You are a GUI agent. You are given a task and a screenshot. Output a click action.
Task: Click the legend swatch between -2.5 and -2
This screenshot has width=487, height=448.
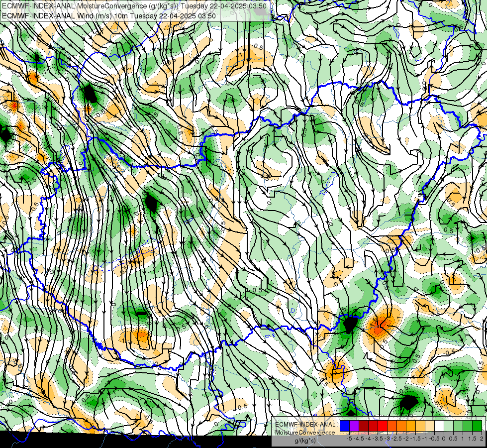(401, 426)
